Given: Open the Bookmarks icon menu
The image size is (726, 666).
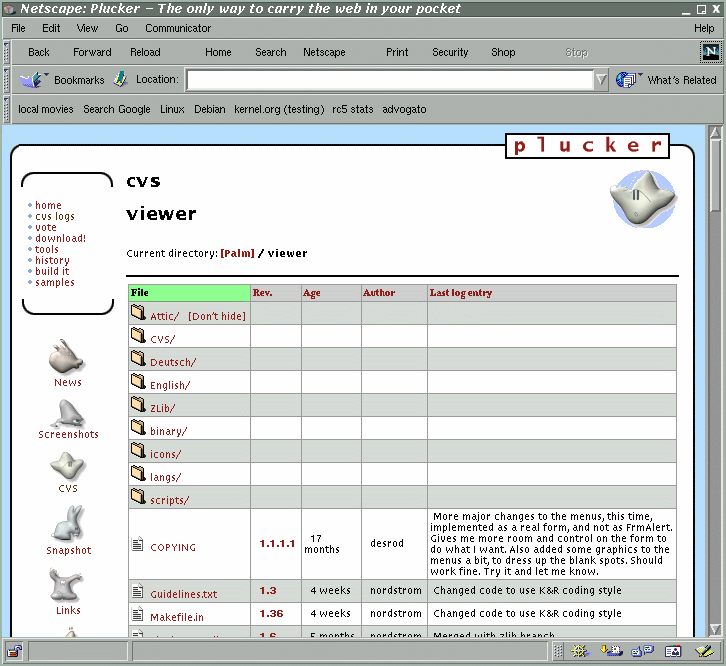Looking at the screenshot, I should (x=33, y=80).
